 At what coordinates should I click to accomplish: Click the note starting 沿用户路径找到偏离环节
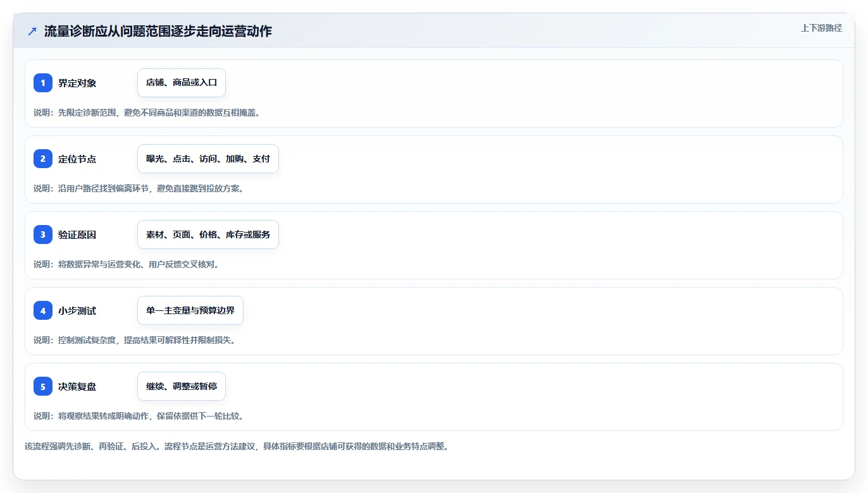click(x=139, y=188)
